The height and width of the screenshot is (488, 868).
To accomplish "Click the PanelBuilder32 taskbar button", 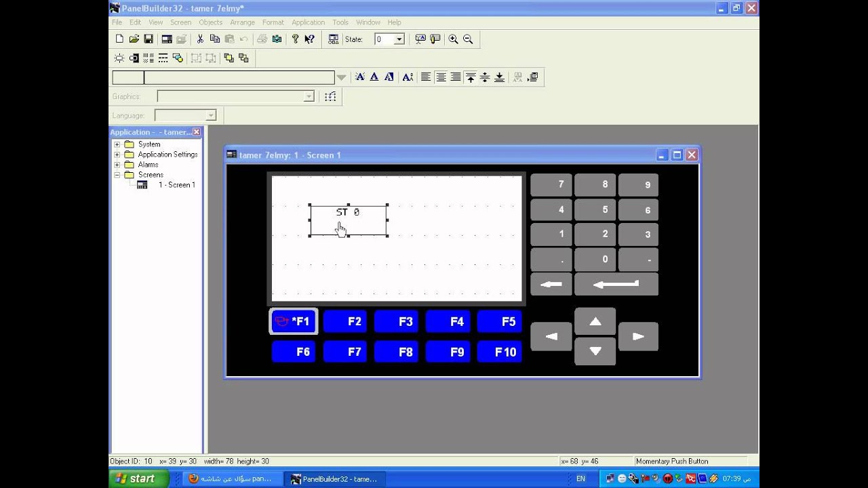I will click(x=334, y=479).
